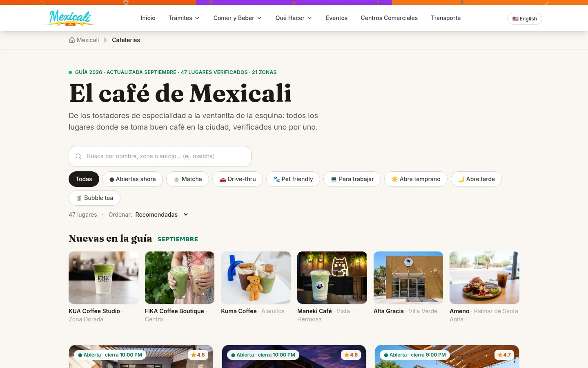Click the '47 lugares' count text

tap(83, 215)
